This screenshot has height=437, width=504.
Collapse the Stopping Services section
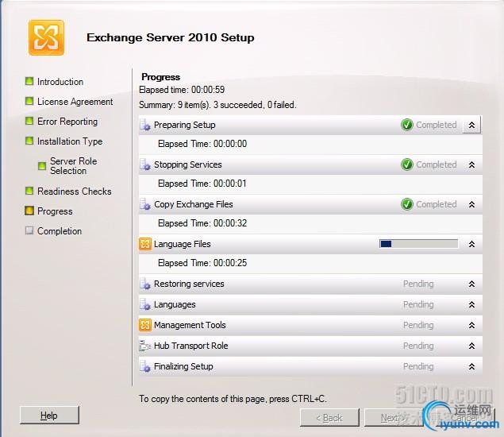pyautogui.click(x=471, y=164)
